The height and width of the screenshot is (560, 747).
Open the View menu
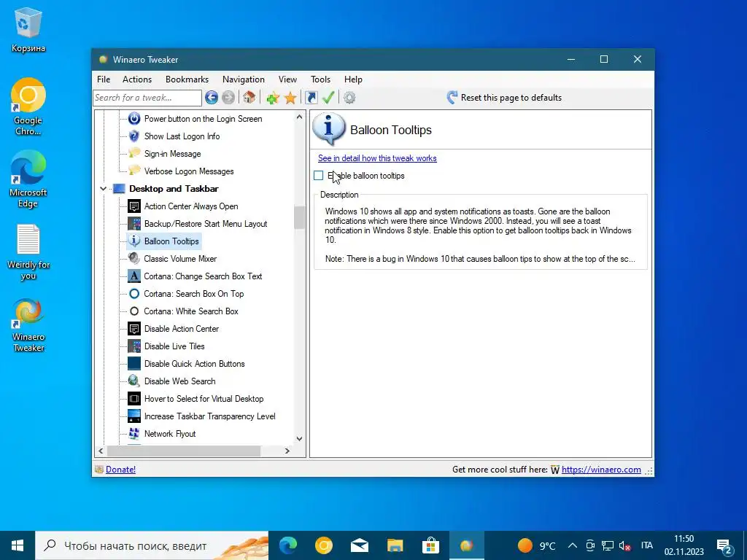point(287,79)
